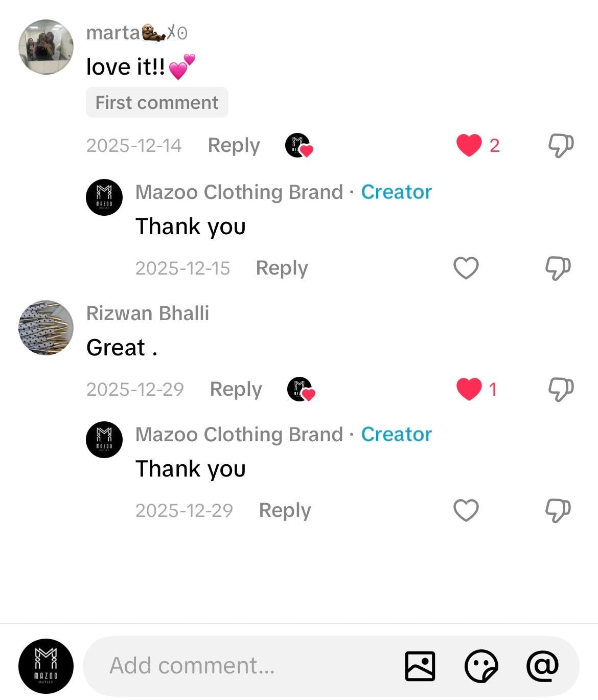
Task: Tap the "First comment" badge
Action: [x=156, y=103]
